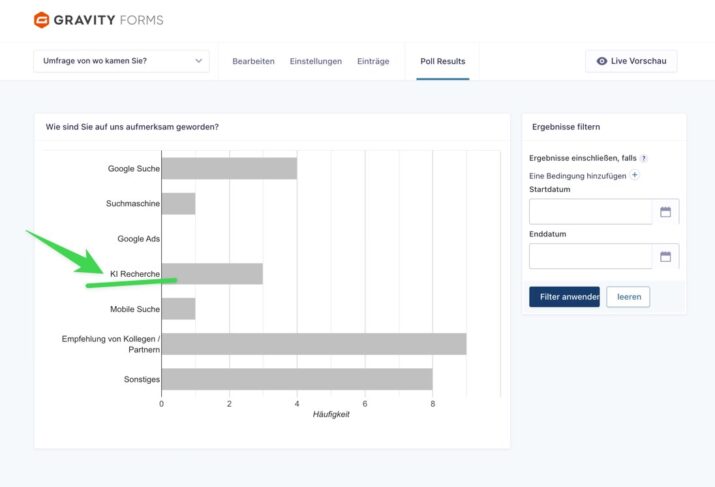Click the Live Vorschau button
Screen dimensions: 715x487
[x=631, y=61]
